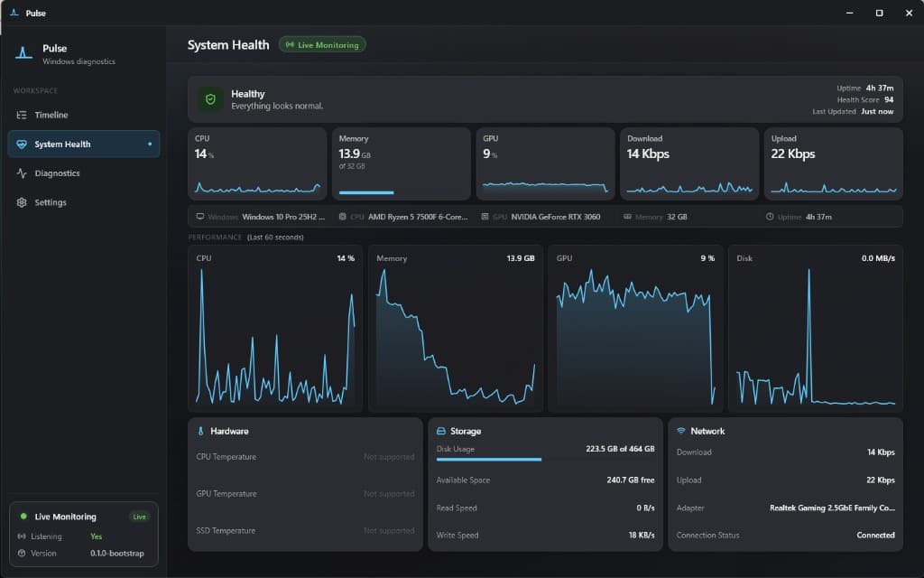Click the green Healthy shield icon
The image size is (924, 578).
(210, 99)
